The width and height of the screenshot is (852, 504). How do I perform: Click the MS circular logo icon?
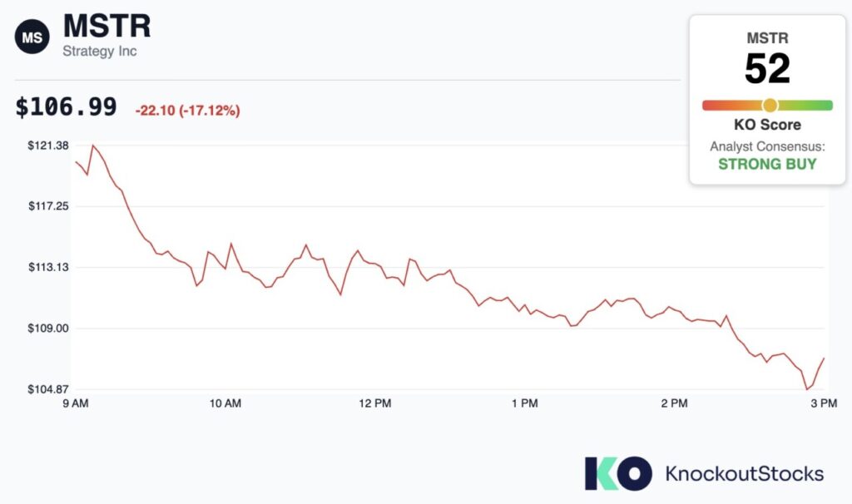click(x=32, y=37)
